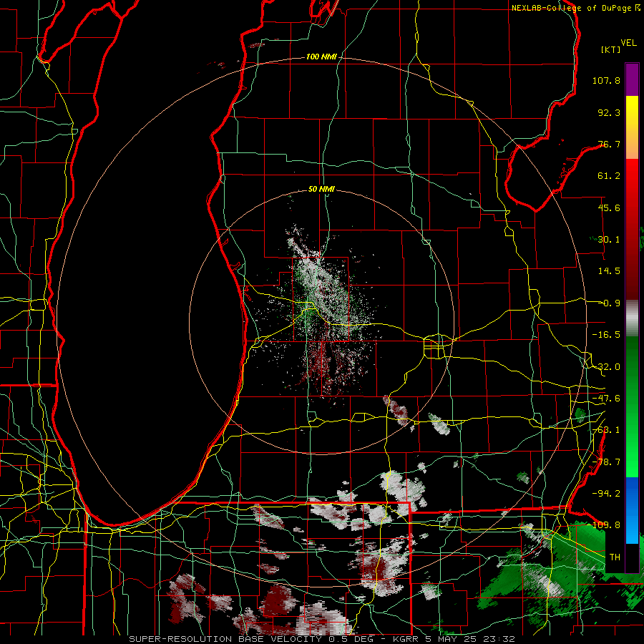The height and width of the screenshot is (644, 644).
Task: Select the -63.1 velocity scale value
Action: [606, 430]
